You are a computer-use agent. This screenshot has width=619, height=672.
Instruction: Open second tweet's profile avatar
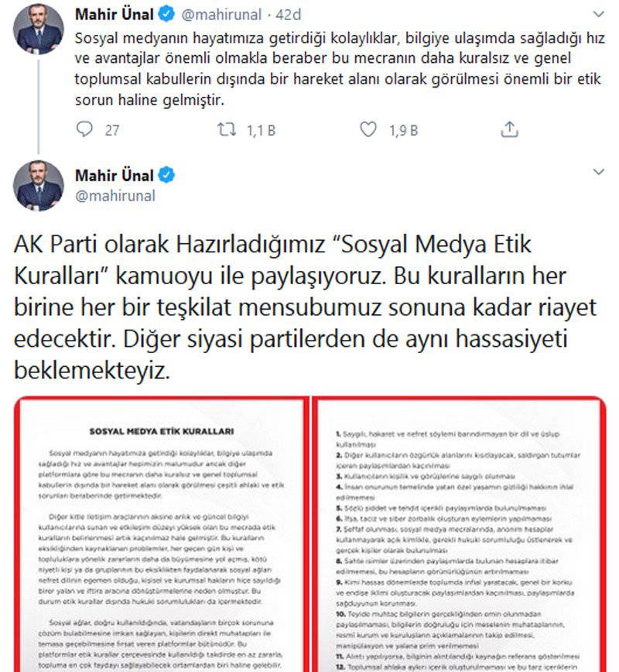39,186
